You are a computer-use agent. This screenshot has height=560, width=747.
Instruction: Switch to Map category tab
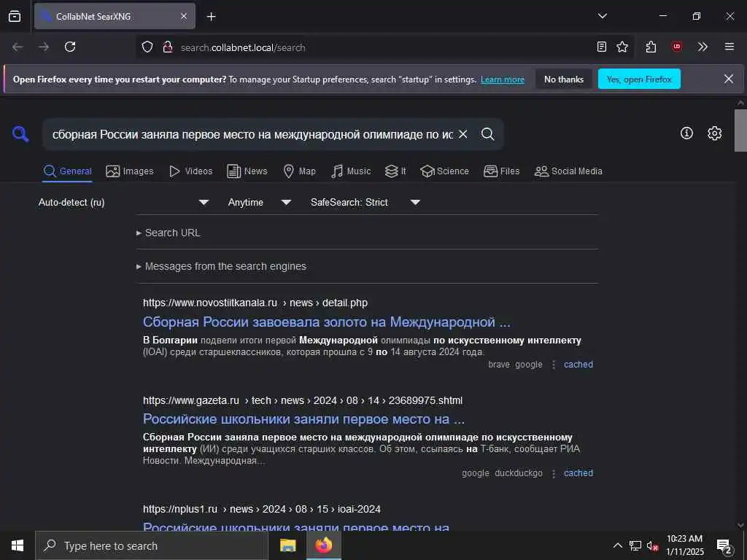[x=299, y=171]
